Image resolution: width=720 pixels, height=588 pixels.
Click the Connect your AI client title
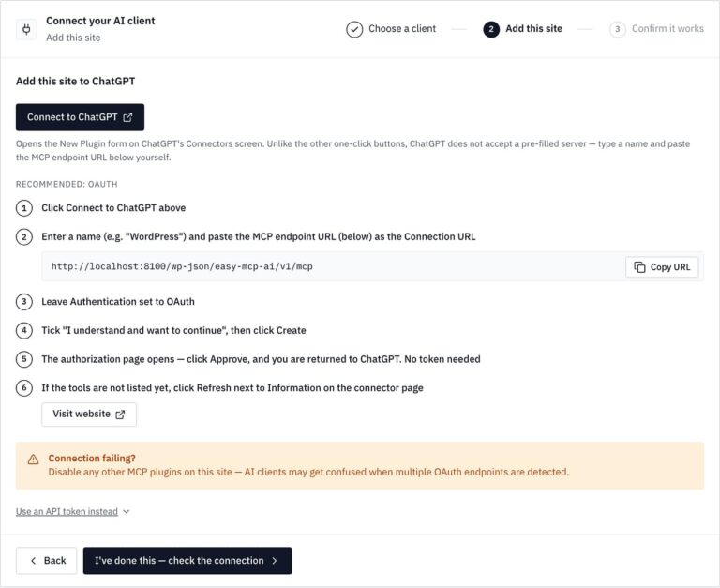pos(100,21)
